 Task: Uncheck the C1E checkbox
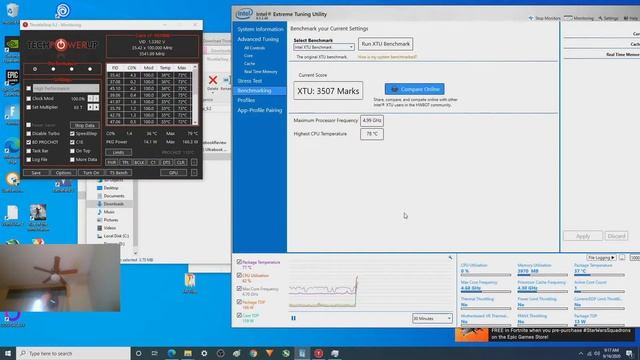72,142
